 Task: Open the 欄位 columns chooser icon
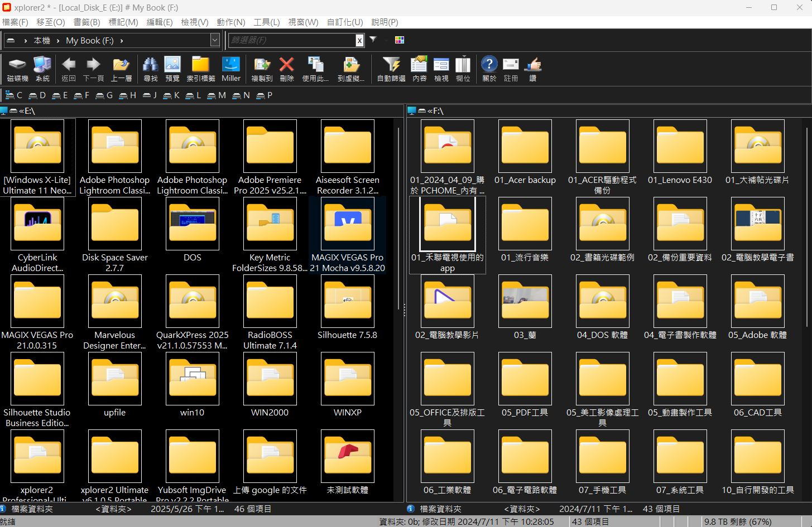[463, 69]
